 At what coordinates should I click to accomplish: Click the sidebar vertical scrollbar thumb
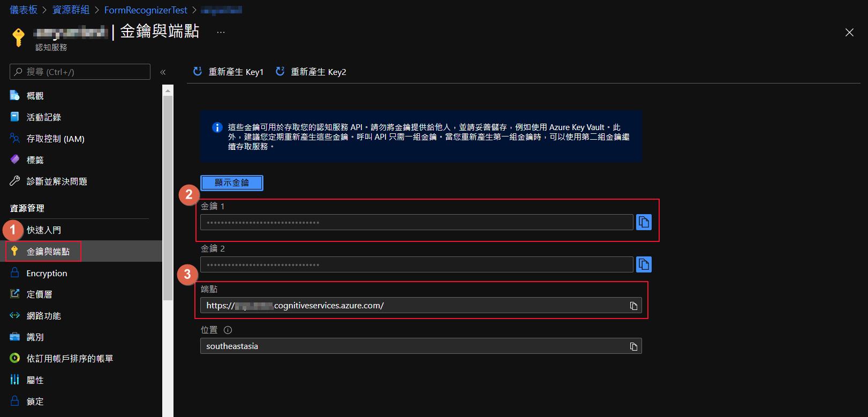click(168, 198)
